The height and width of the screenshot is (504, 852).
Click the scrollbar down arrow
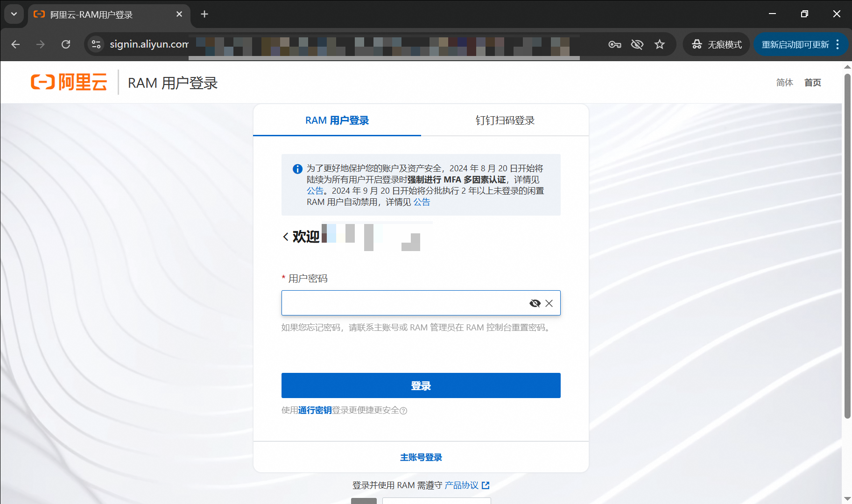[x=847, y=499]
